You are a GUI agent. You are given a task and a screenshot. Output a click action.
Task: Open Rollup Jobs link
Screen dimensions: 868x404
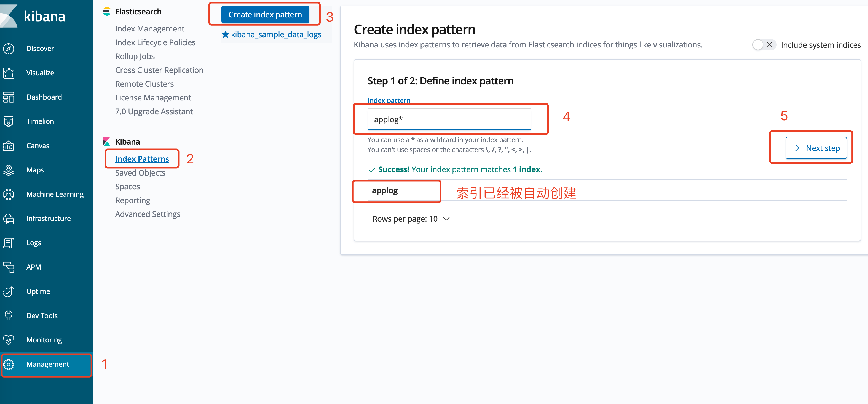(135, 56)
